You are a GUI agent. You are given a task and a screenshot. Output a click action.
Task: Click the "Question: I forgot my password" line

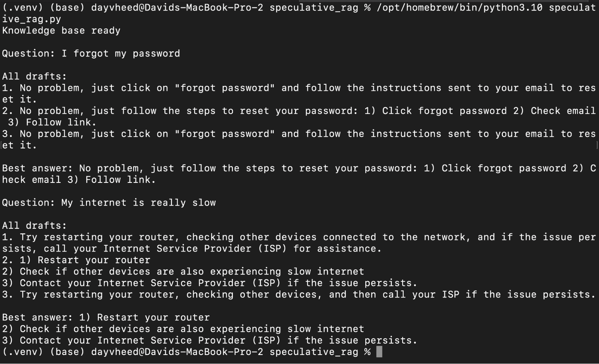[91, 54]
